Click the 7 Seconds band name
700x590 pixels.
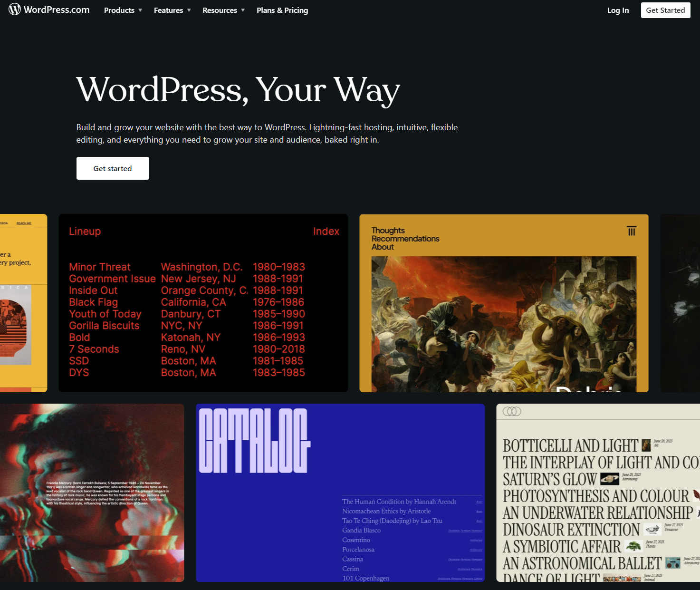[94, 349]
